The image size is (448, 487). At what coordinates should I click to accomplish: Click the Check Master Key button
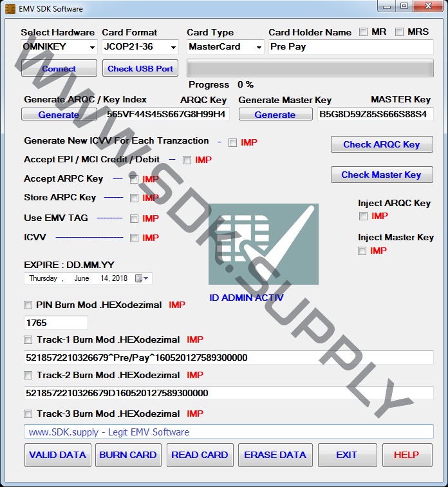[382, 175]
